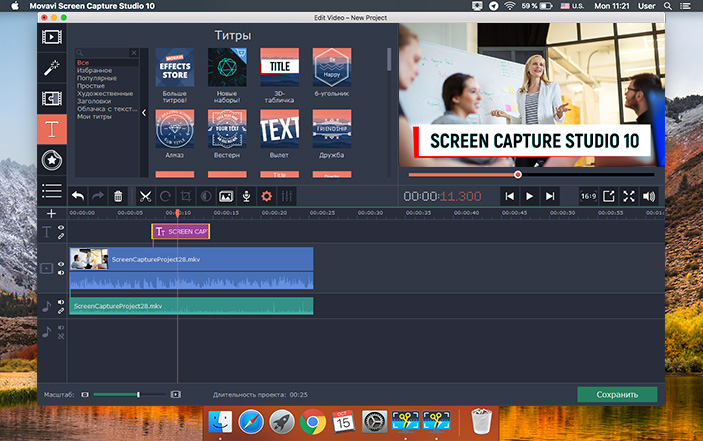The width and height of the screenshot is (703, 441).
Task: Click the timeline zoom slider handle
Action: (x=138, y=394)
